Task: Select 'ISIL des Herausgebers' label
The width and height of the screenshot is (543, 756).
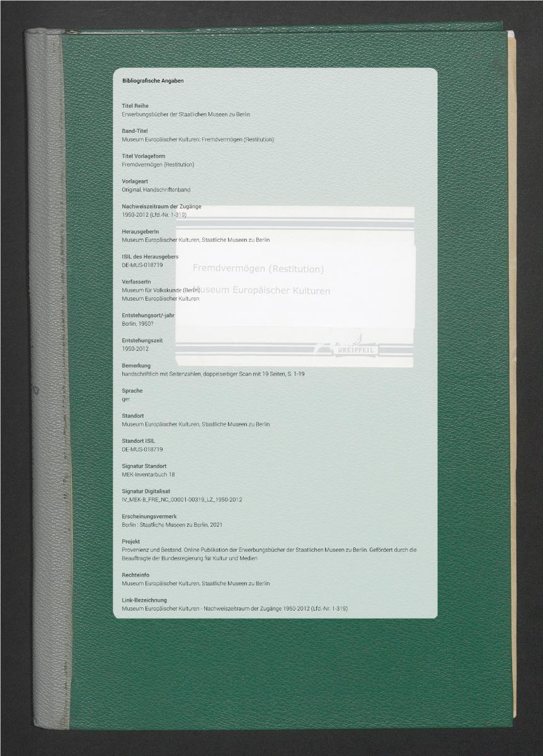Action: [150, 257]
